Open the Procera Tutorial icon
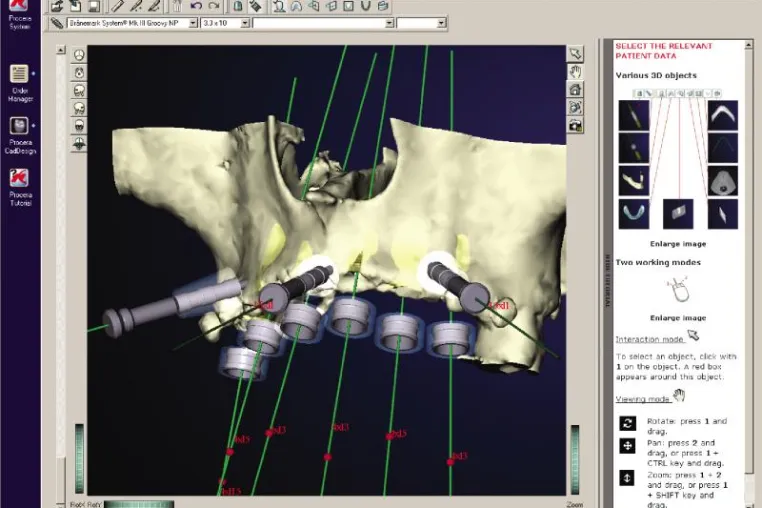The image size is (762, 508). tap(19, 187)
